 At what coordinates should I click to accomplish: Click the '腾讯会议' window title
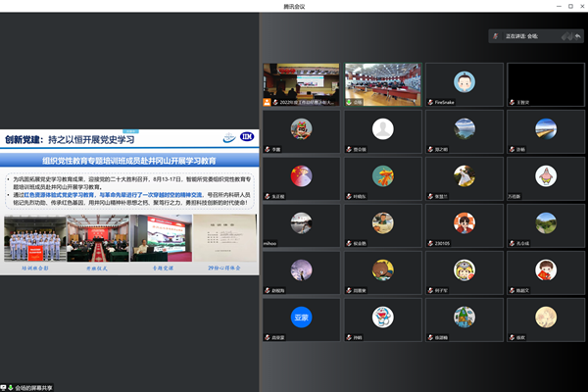[x=293, y=7]
